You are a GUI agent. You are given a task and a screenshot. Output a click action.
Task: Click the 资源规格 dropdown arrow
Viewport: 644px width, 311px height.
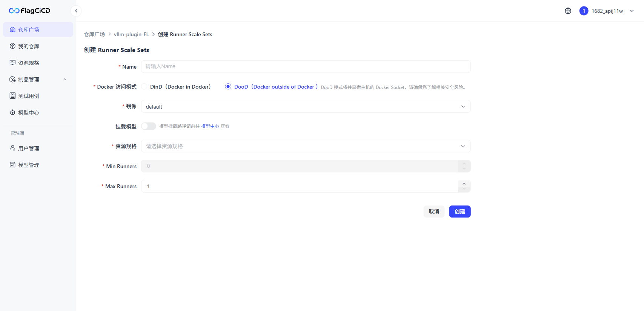coord(463,146)
